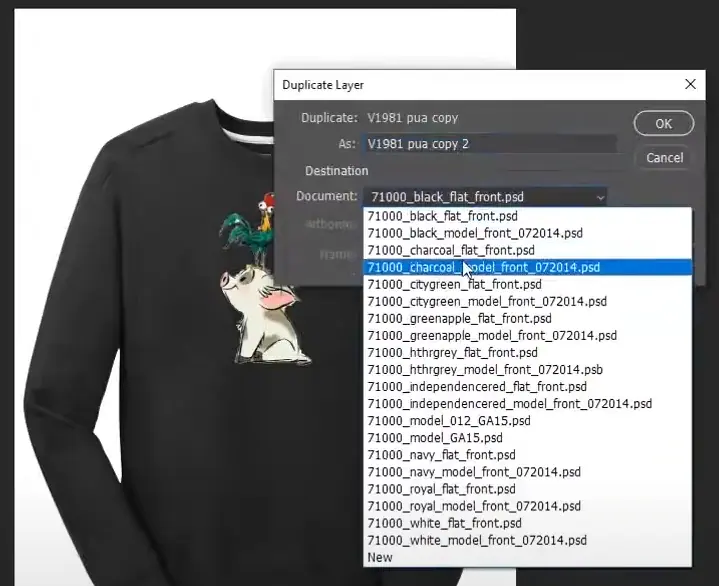
Task: Select 71000_independencered_flat_front.psd
Action: [527, 387]
